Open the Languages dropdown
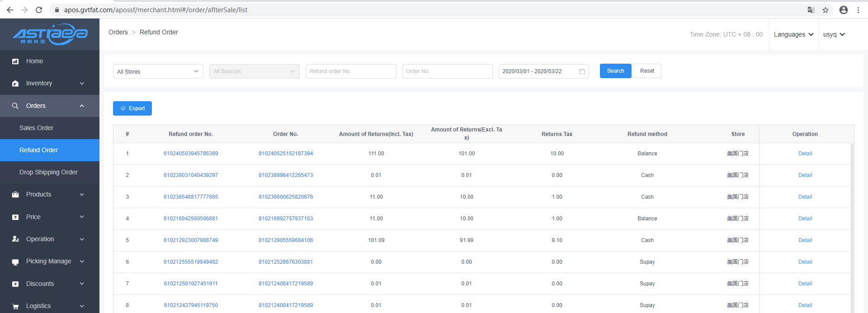 tap(793, 34)
